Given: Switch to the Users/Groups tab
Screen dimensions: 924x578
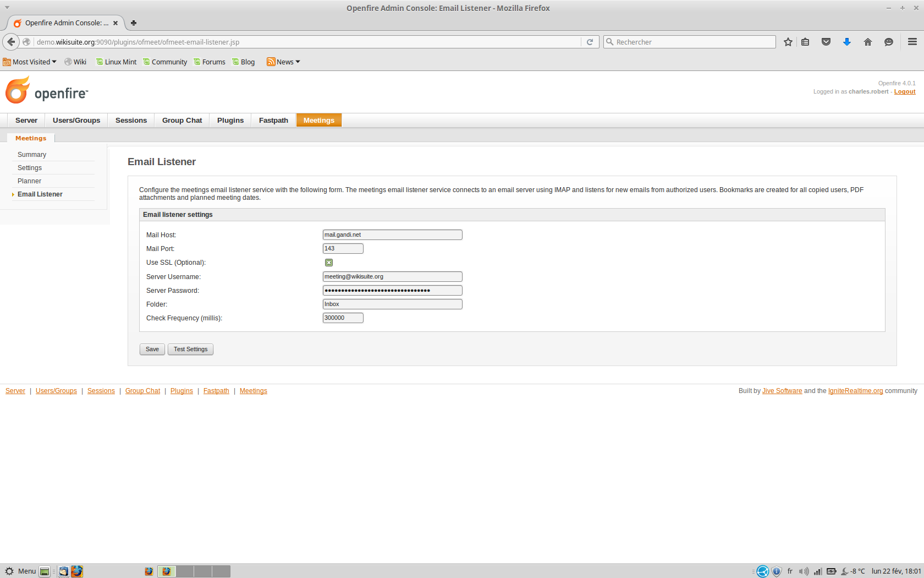Looking at the screenshot, I should click(x=76, y=121).
